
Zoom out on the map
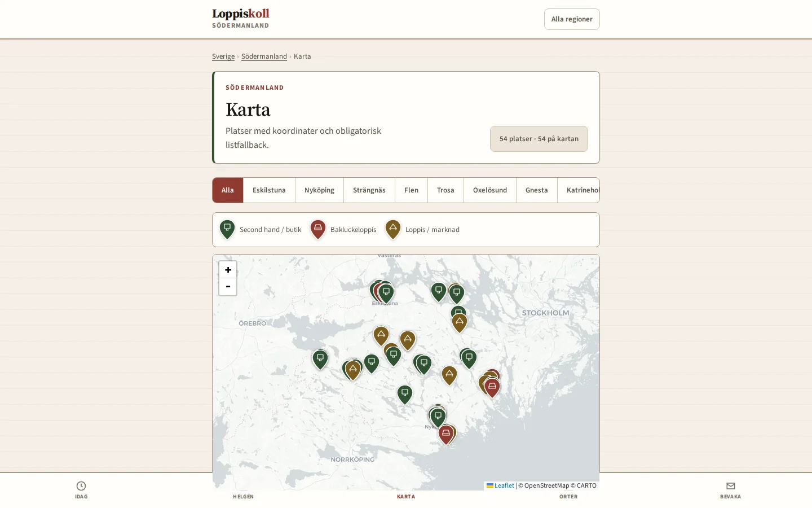click(228, 287)
